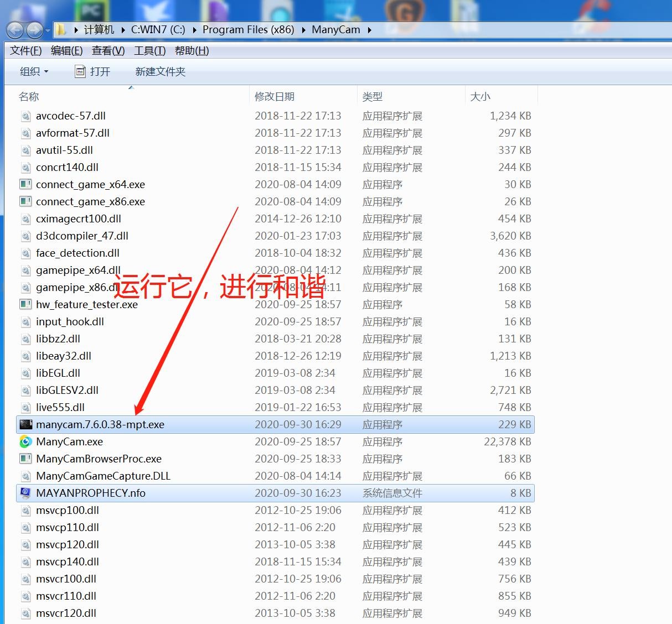This screenshot has width=672, height=624.
Task: Open the 查看(V) menu
Action: coord(108,51)
